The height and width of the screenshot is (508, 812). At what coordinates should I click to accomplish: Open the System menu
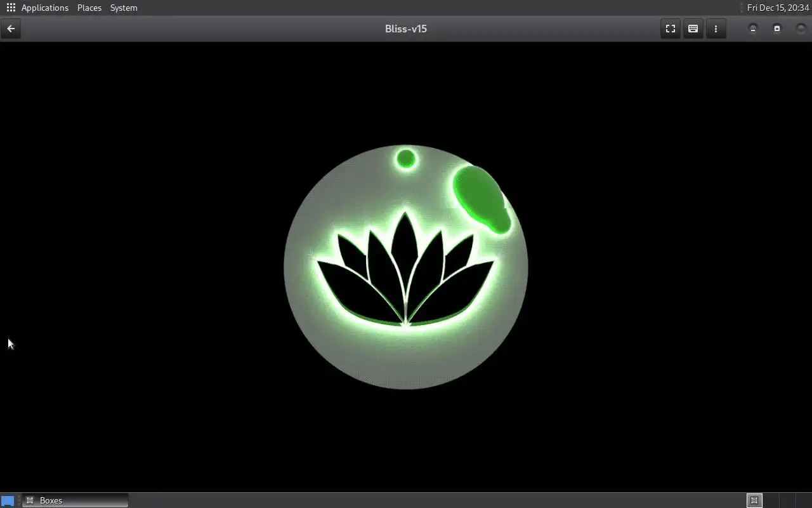pos(124,8)
